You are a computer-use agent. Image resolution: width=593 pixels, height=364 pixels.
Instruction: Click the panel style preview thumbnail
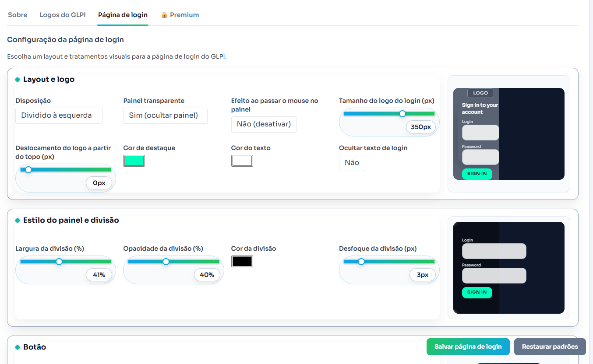(508, 268)
